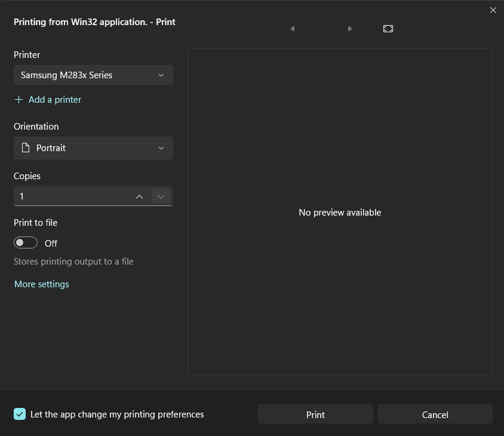504x436 pixels.
Task: Uncheck Let the app change printing preferences
Action: point(20,414)
